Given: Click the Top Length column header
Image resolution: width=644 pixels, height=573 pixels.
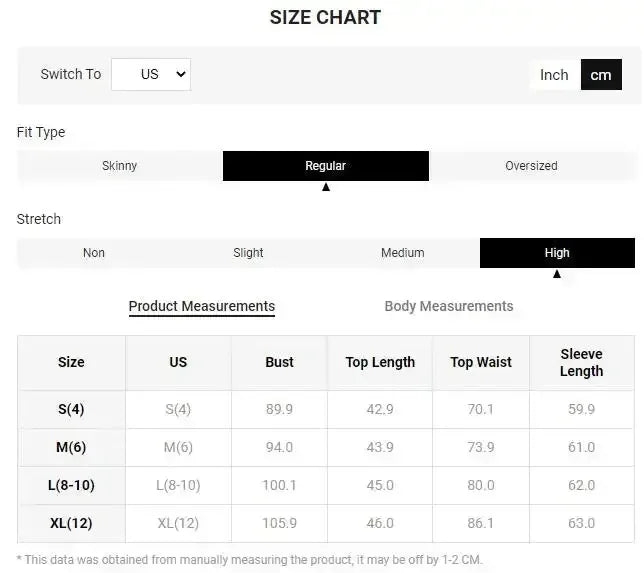Looking at the screenshot, I should tap(380, 362).
